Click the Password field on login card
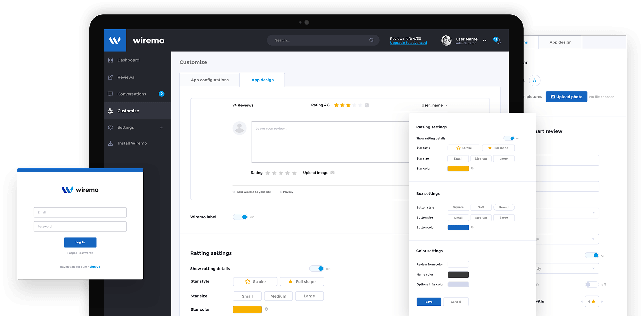Viewport: 644px width, 316px height. 80,226
